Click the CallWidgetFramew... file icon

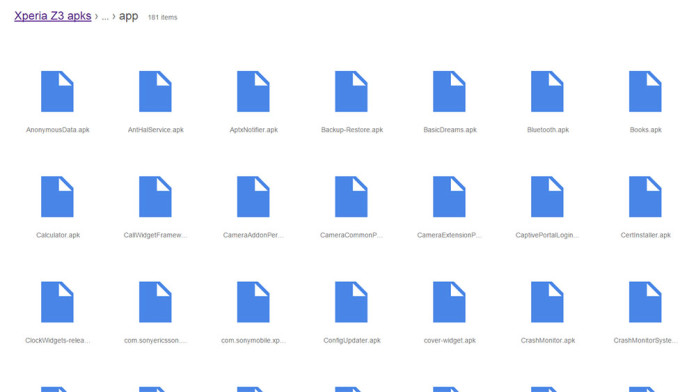point(155,197)
